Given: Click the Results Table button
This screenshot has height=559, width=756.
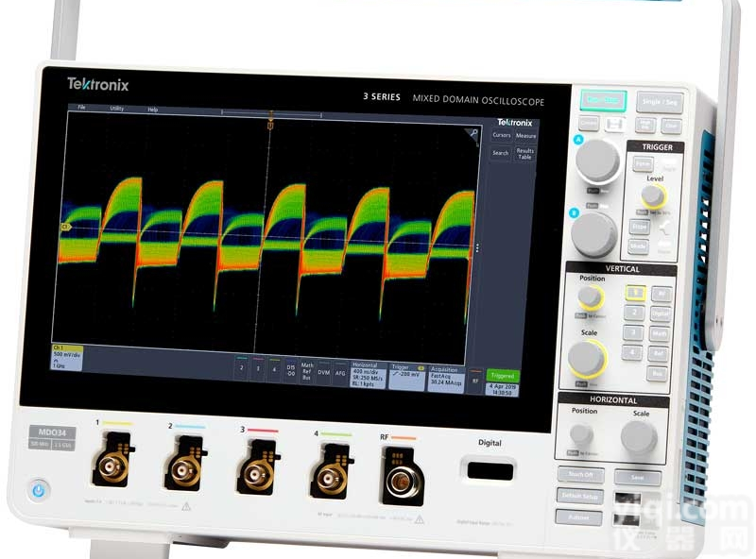Looking at the screenshot, I should pos(524,154).
